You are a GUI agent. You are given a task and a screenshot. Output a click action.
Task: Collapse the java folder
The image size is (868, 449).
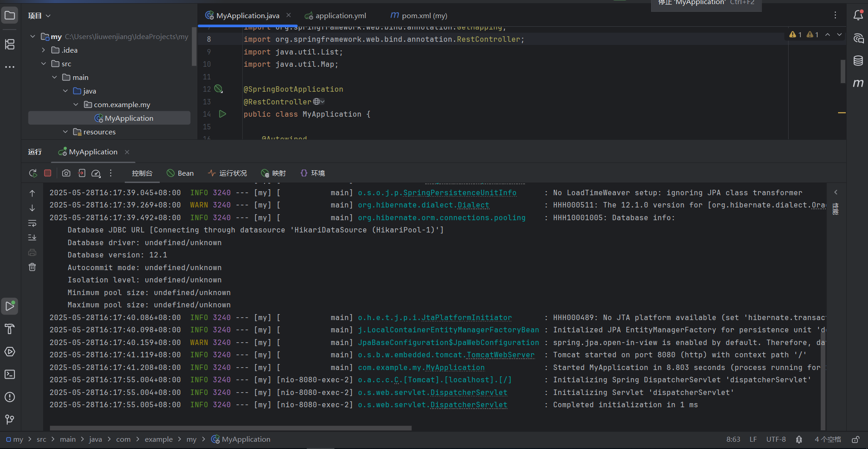coord(65,91)
